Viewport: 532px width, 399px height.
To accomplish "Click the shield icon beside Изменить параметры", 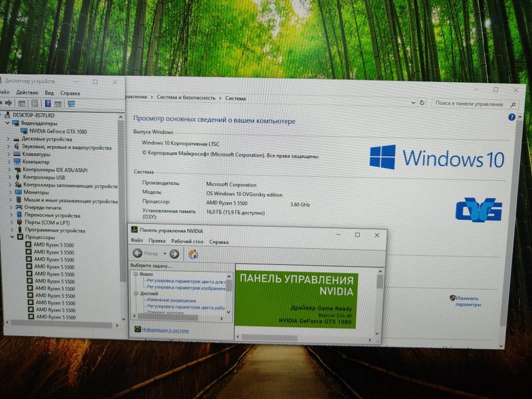I will point(452,298).
